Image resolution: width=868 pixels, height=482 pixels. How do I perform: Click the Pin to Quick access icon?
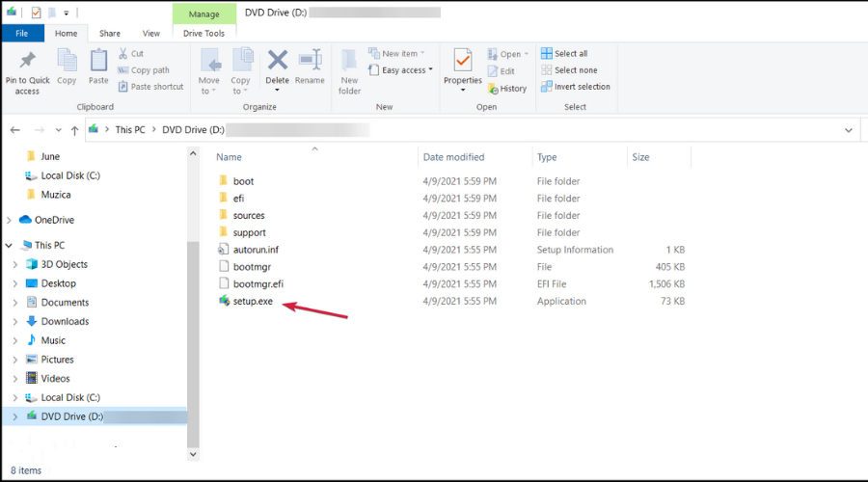coord(27,64)
